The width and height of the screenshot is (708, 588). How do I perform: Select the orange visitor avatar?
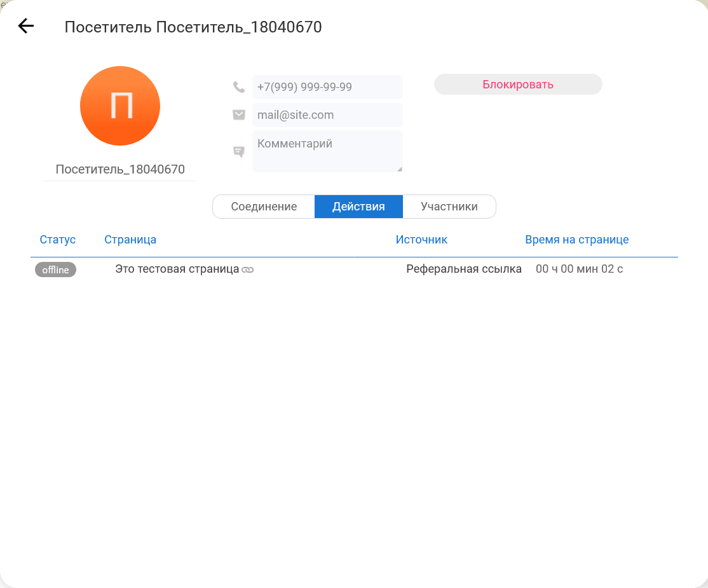[x=120, y=106]
